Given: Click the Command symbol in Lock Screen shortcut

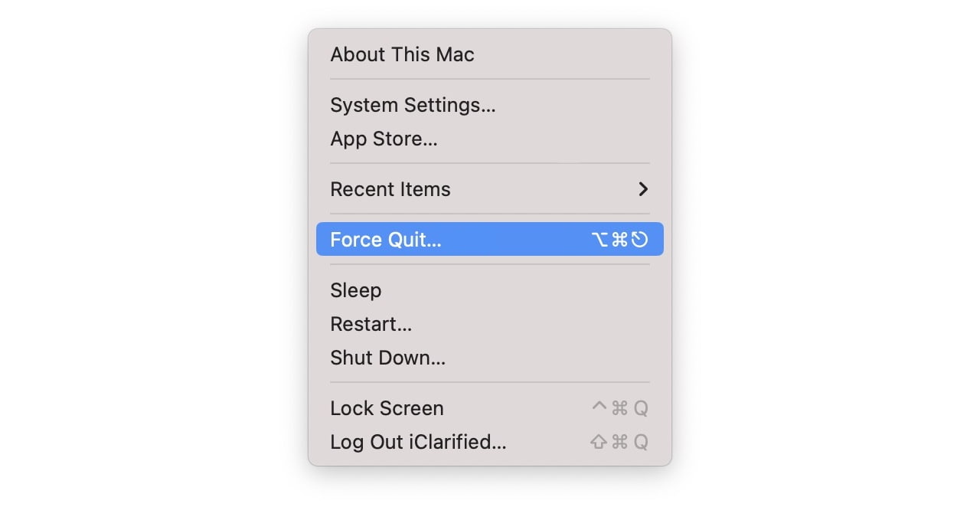Looking at the screenshot, I should (620, 408).
